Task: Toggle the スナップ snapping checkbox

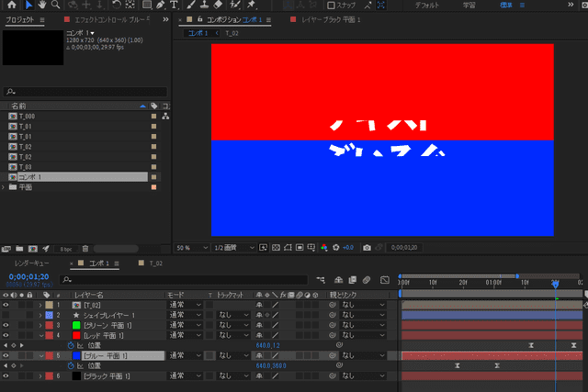Action: pyautogui.click(x=331, y=6)
